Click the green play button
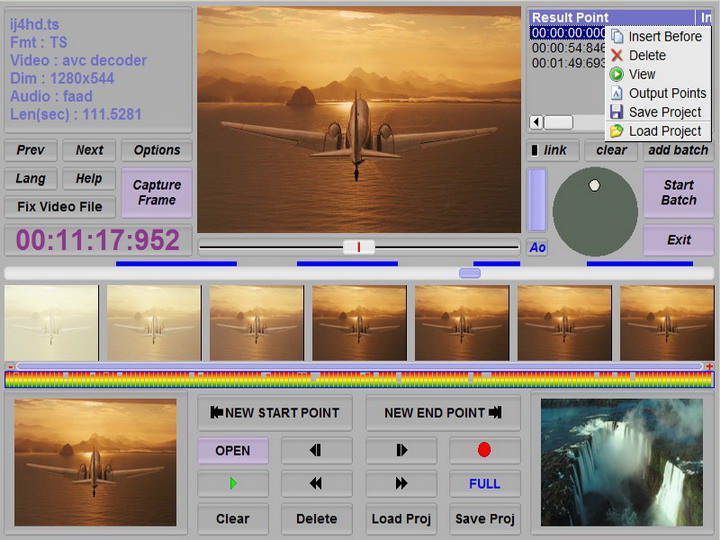This screenshot has height=540, width=720. [233, 484]
